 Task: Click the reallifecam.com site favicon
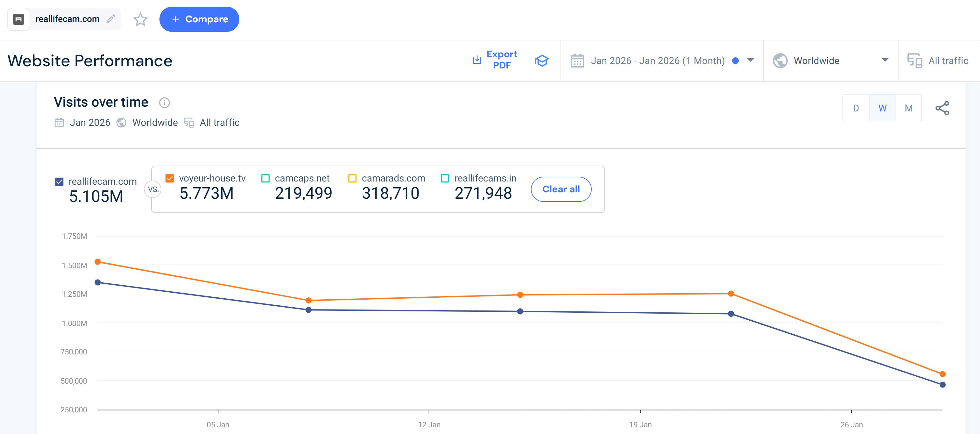coord(19,19)
